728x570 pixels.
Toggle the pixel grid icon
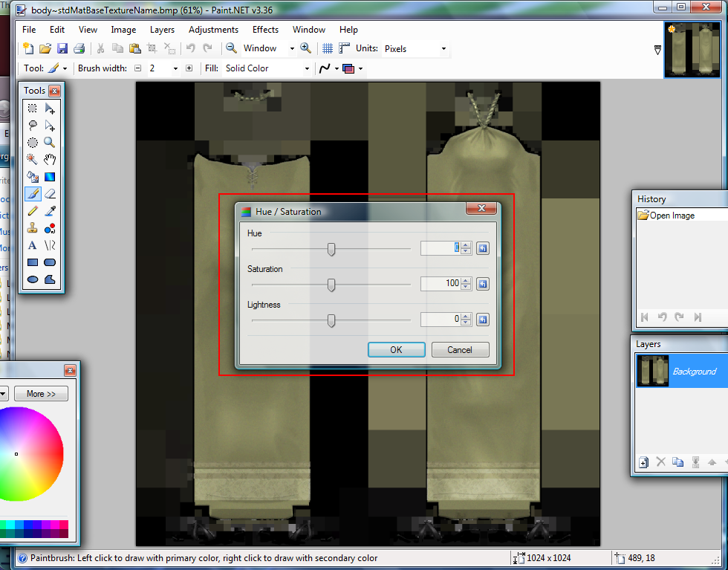click(328, 48)
